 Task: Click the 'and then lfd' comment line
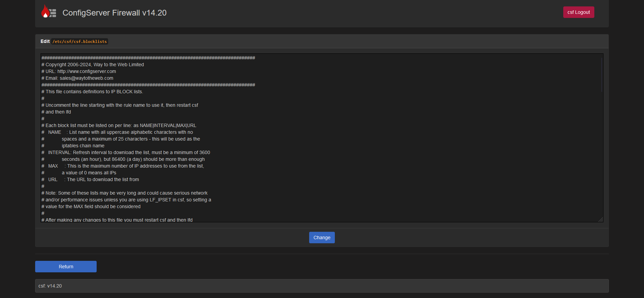[x=56, y=112]
